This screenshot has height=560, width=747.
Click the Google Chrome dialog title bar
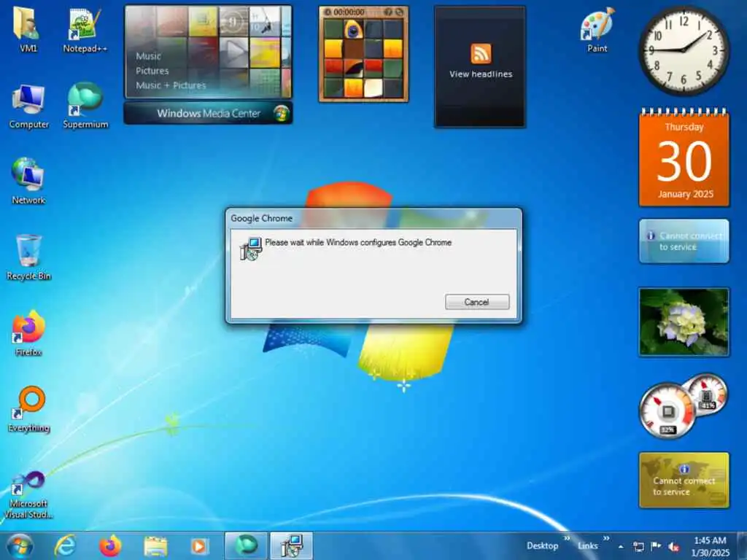tap(373, 218)
